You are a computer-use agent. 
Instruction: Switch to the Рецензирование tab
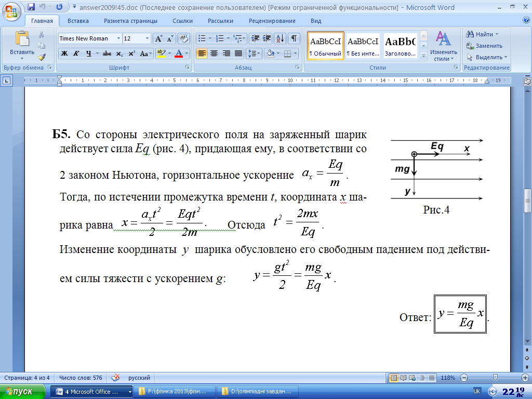272,21
